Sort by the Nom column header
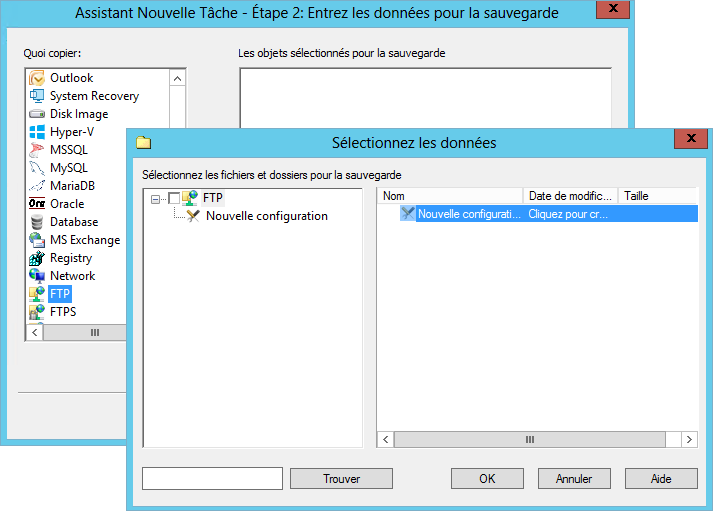The height and width of the screenshot is (511, 713). tap(450, 196)
